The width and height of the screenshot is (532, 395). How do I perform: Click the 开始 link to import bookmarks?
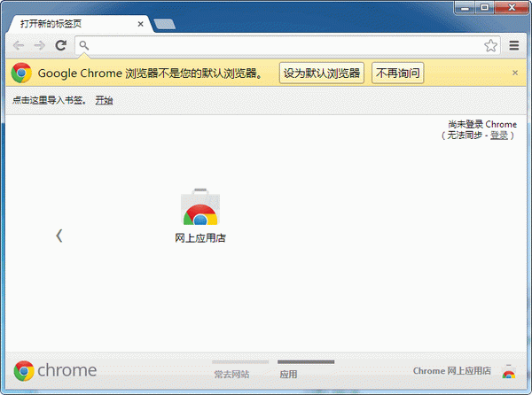(104, 100)
